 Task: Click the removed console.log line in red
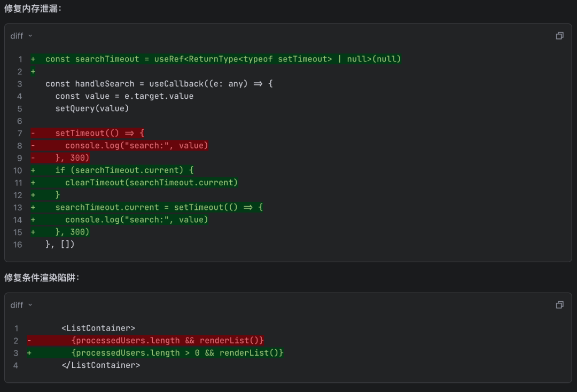[136, 145]
